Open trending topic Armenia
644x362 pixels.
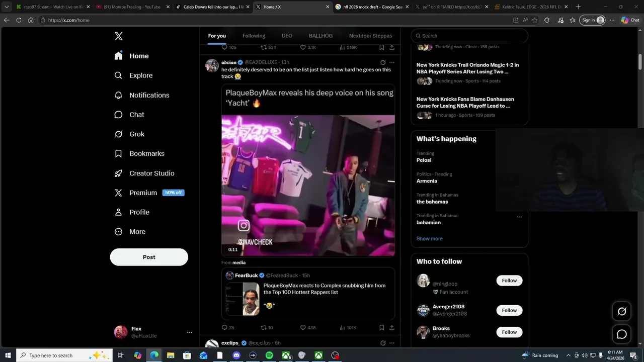427,181
